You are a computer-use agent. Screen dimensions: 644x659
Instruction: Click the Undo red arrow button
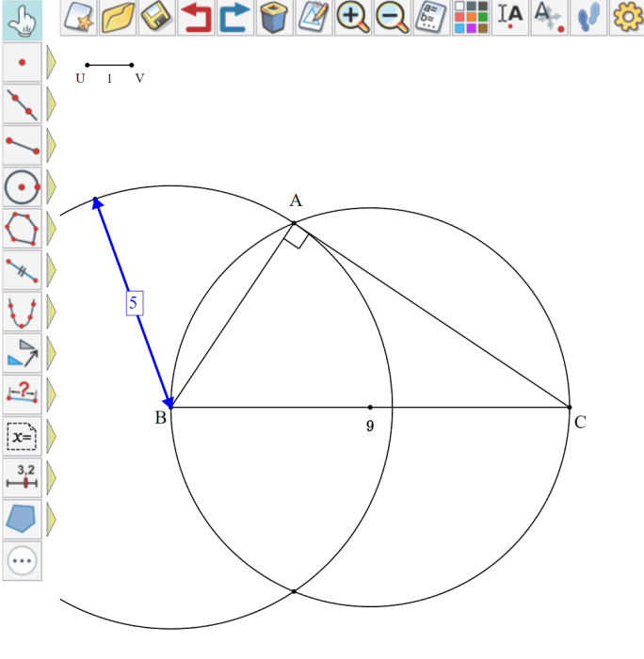tap(196, 18)
